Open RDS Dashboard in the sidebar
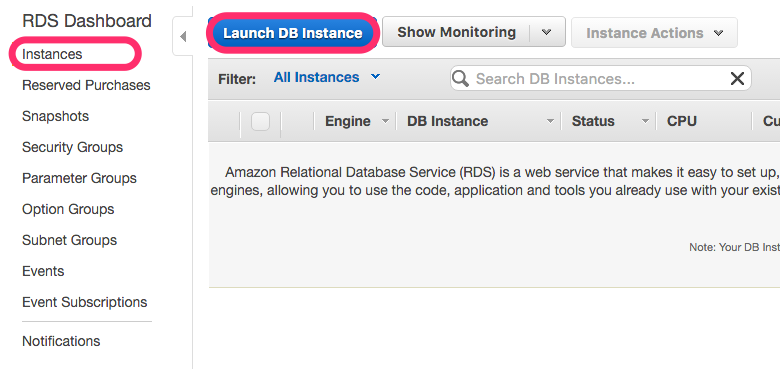 pos(87,21)
